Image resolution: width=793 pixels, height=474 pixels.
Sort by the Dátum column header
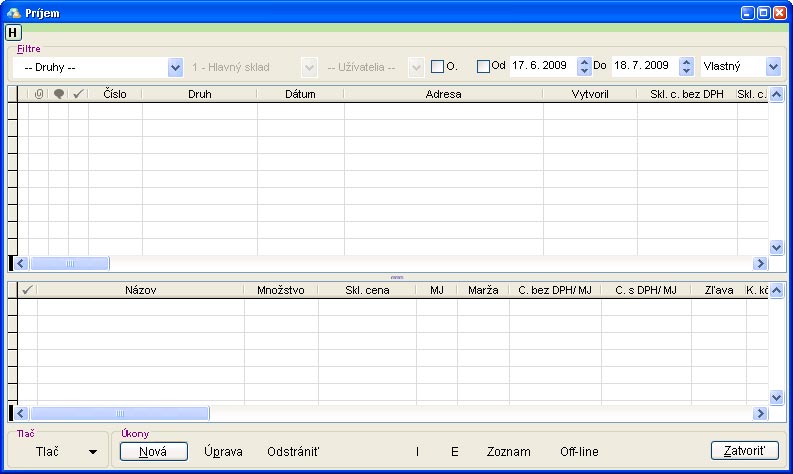click(300, 94)
